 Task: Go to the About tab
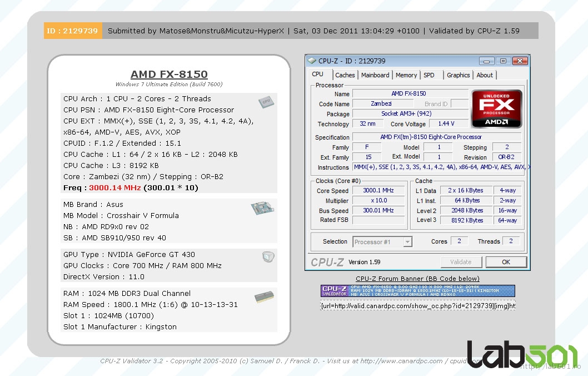[x=485, y=75]
